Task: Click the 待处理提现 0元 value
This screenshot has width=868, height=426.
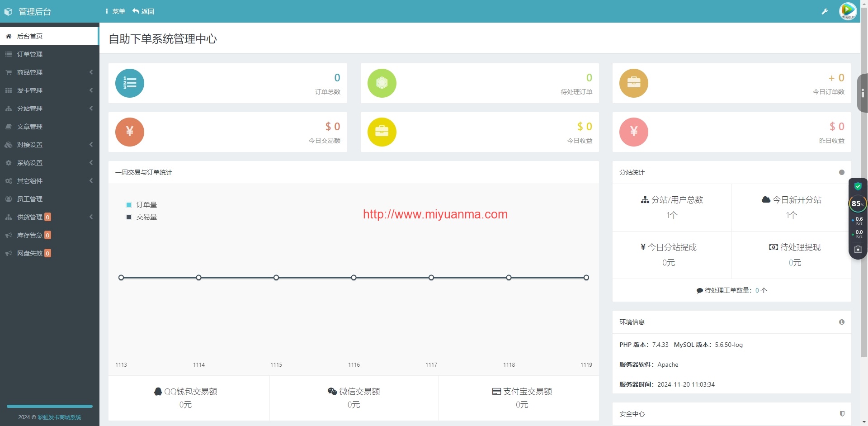Action: click(795, 263)
